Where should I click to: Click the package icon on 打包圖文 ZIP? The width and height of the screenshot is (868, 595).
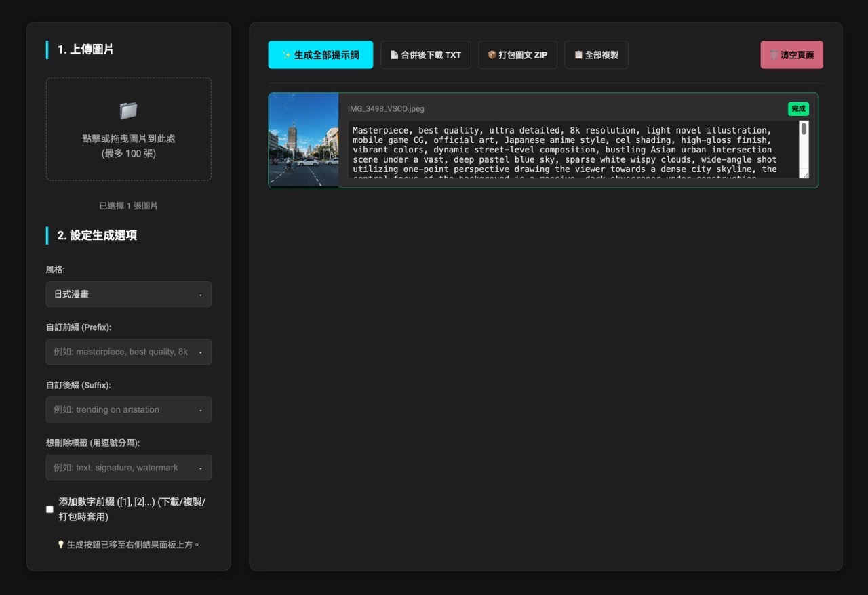492,55
